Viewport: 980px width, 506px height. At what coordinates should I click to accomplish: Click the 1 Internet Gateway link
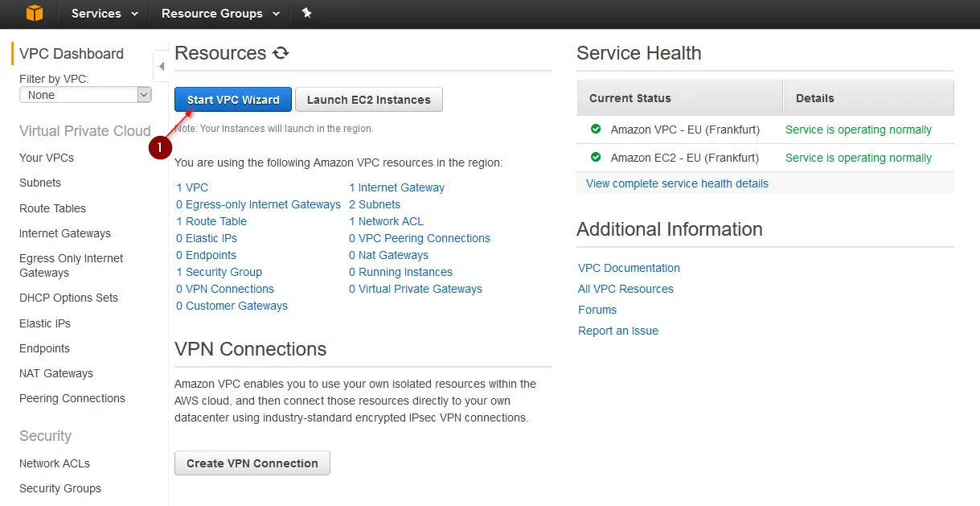pyautogui.click(x=396, y=187)
